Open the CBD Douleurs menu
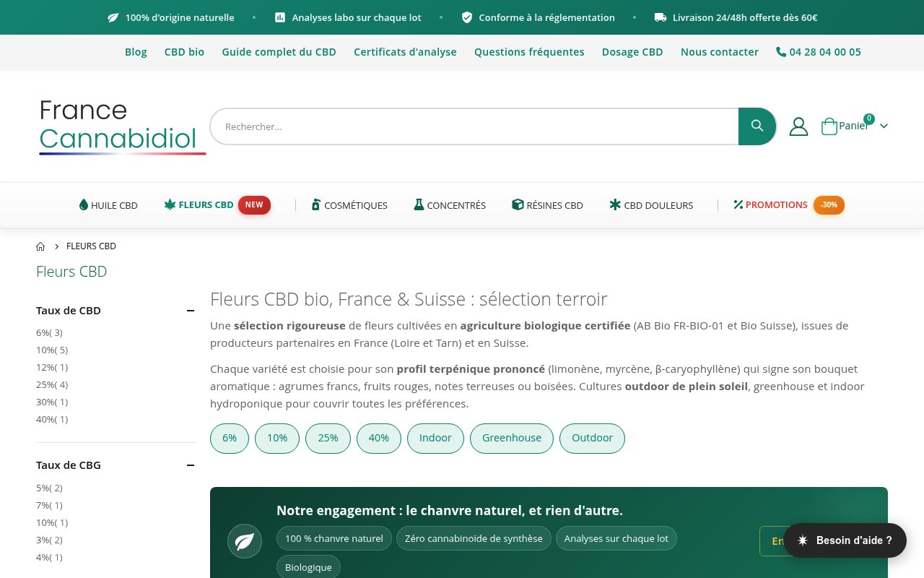 (651, 205)
